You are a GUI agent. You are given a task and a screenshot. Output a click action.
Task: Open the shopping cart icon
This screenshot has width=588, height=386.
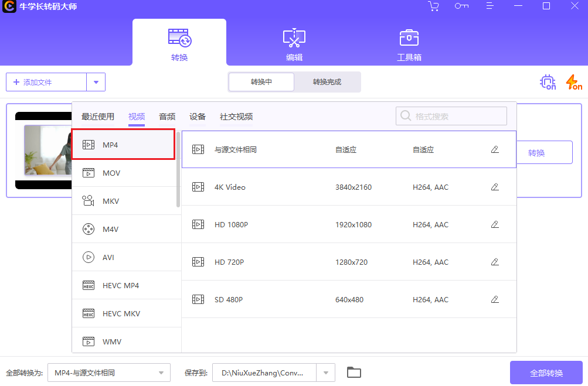433,6
